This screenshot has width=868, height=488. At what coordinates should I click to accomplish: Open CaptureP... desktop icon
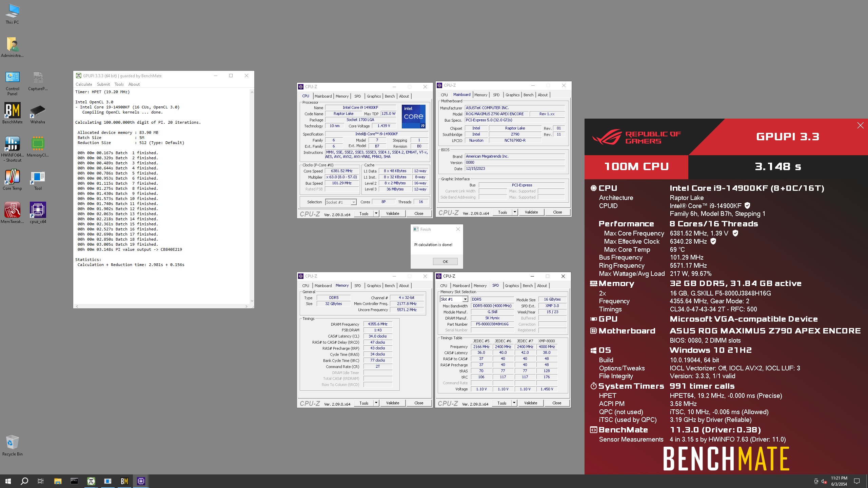(38, 81)
